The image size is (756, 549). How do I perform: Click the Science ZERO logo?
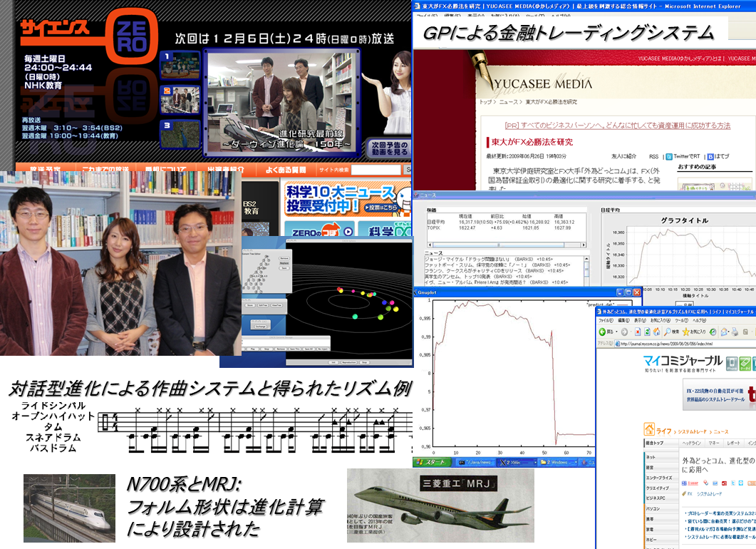click(90, 36)
